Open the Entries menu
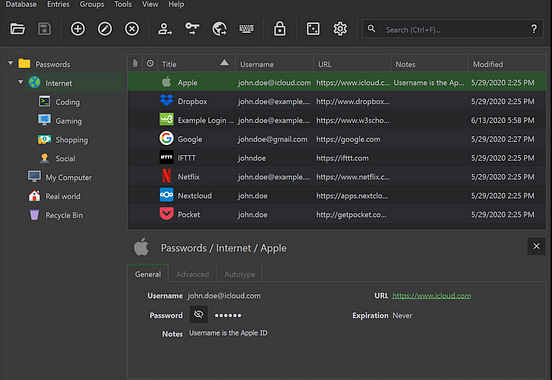 point(58,4)
